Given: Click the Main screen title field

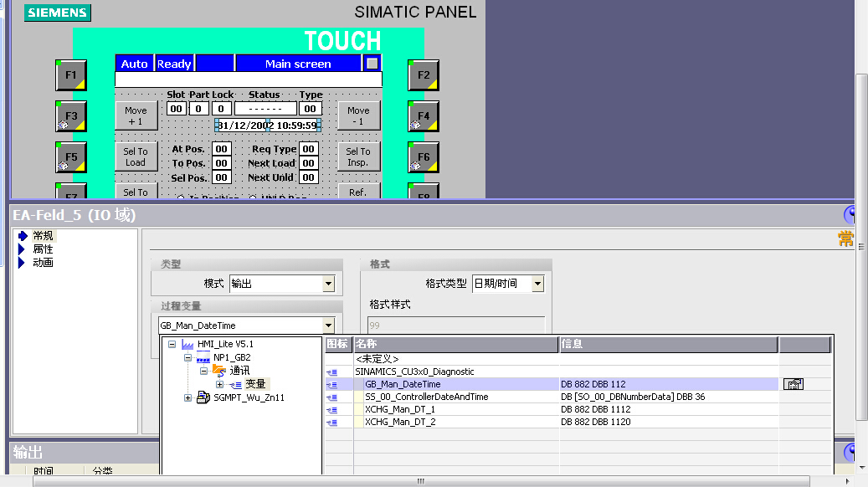Looking at the screenshot, I should (x=298, y=64).
